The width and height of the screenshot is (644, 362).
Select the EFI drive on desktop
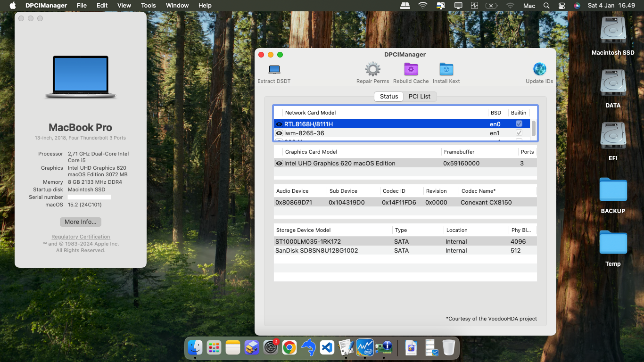coord(613,142)
